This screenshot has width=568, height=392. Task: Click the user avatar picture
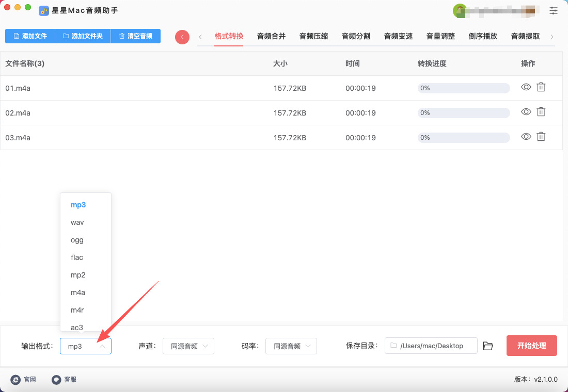click(x=460, y=10)
